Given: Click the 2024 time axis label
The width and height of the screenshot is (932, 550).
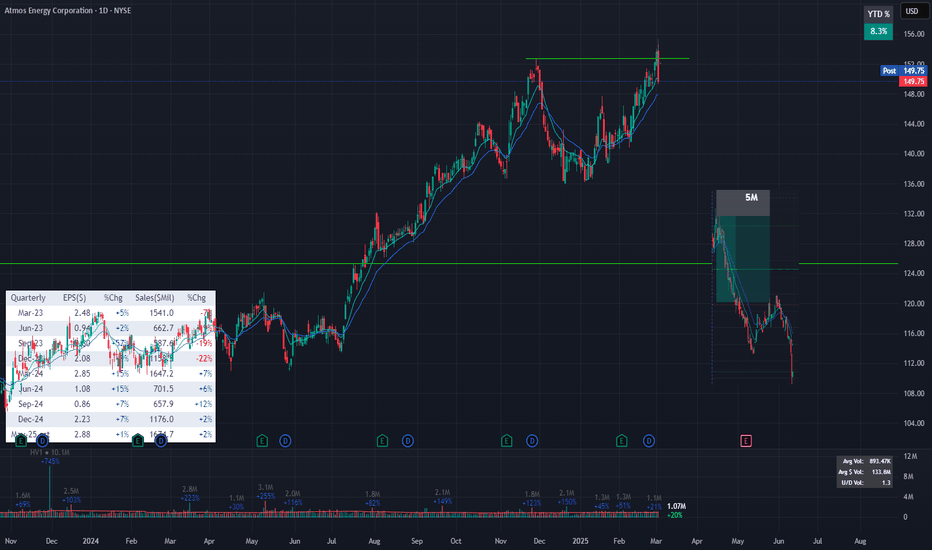Looking at the screenshot, I should 90,541.
